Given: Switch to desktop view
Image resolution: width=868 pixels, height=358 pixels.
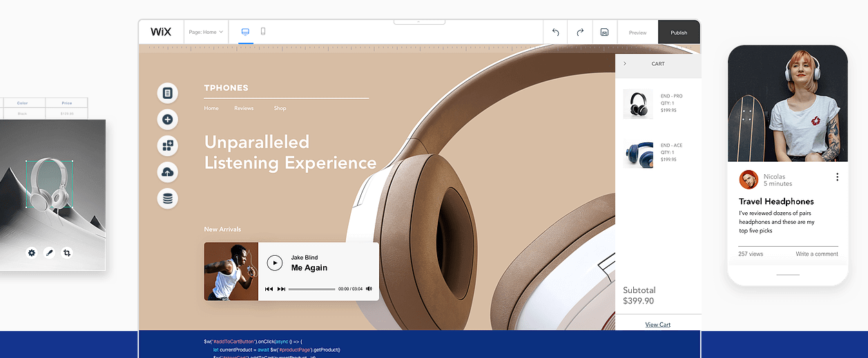Looking at the screenshot, I should click(x=245, y=32).
